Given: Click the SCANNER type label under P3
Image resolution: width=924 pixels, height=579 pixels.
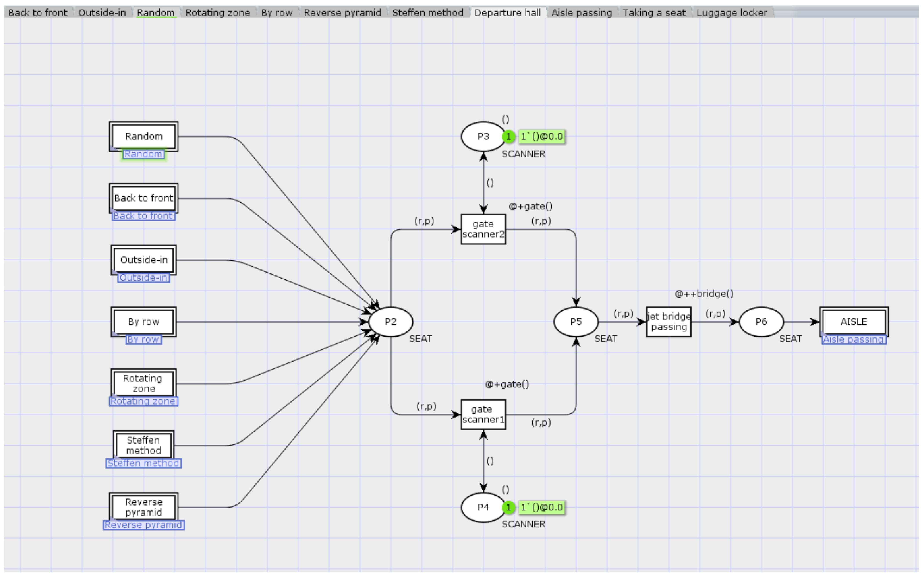Looking at the screenshot, I should [x=523, y=154].
